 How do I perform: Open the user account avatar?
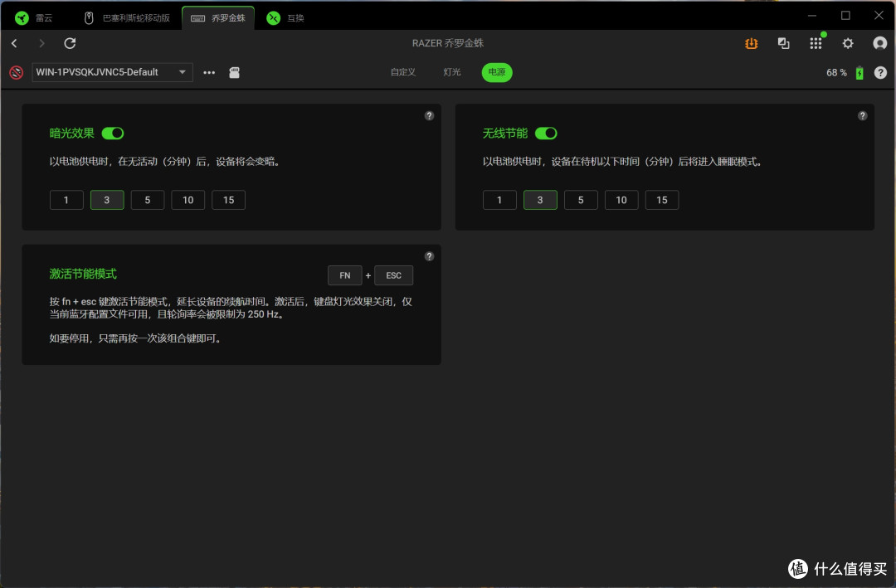pyautogui.click(x=880, y=43)
